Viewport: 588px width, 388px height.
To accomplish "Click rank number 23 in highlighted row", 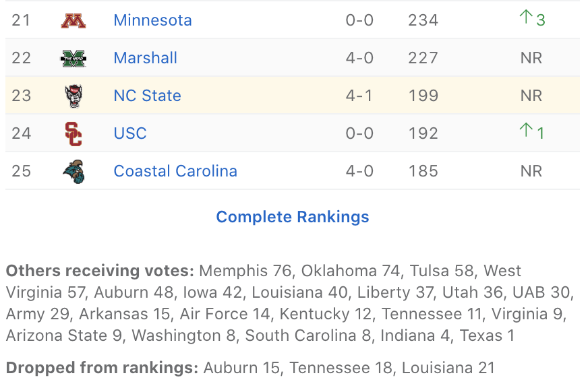I will (x=22, y=96).
